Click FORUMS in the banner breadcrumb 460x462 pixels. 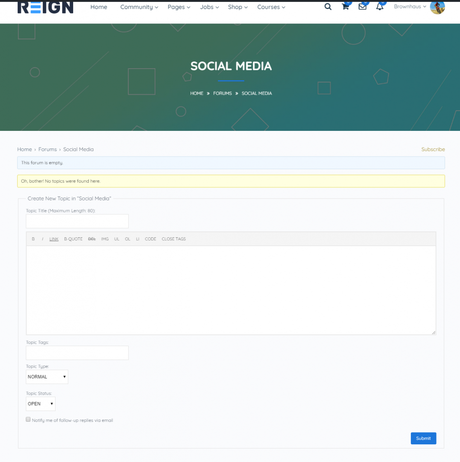tap(222, 93)
